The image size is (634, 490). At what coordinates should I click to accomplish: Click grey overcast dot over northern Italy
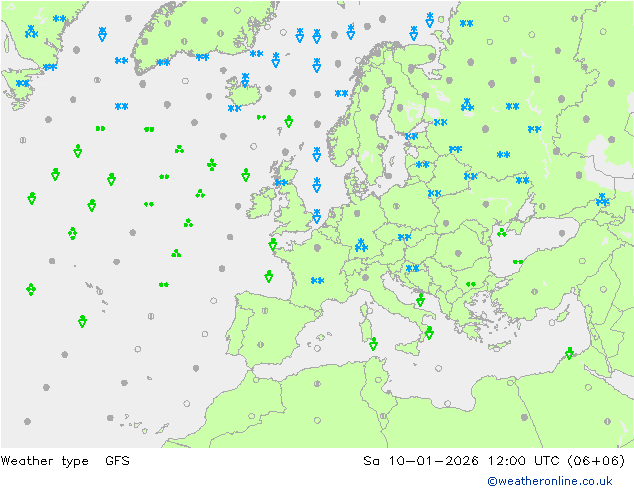(366, 277)
